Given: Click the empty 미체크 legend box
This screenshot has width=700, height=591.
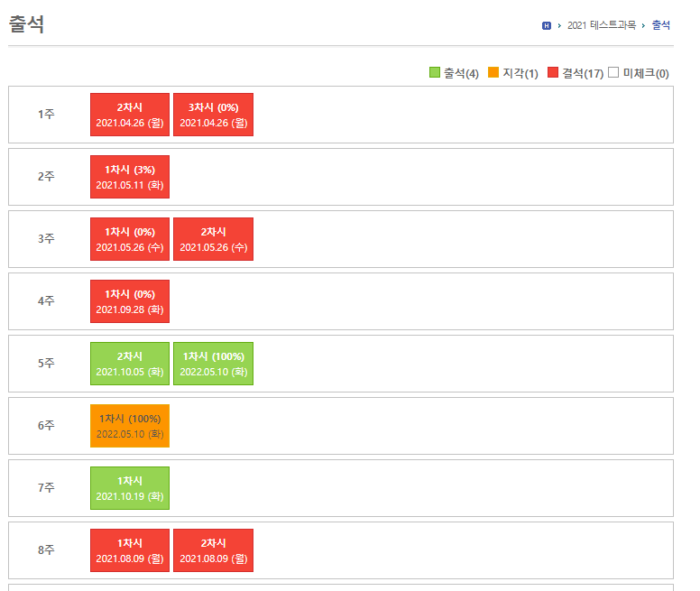Looking at the screenshot, I should (x=613, y=72).
